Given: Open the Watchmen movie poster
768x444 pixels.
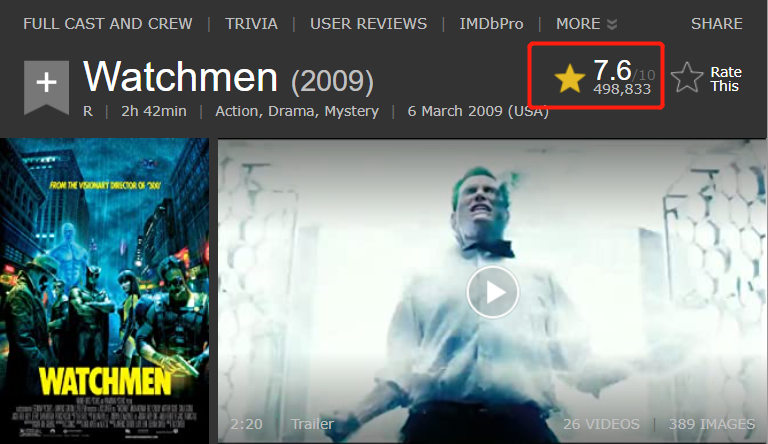Looking at the screenshot, I should click(104, 291).
